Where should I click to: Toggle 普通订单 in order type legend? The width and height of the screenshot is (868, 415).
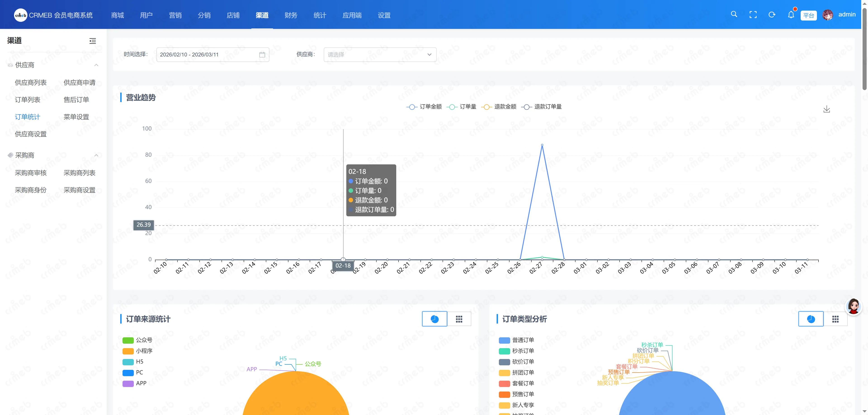click(x=516, y=340)
